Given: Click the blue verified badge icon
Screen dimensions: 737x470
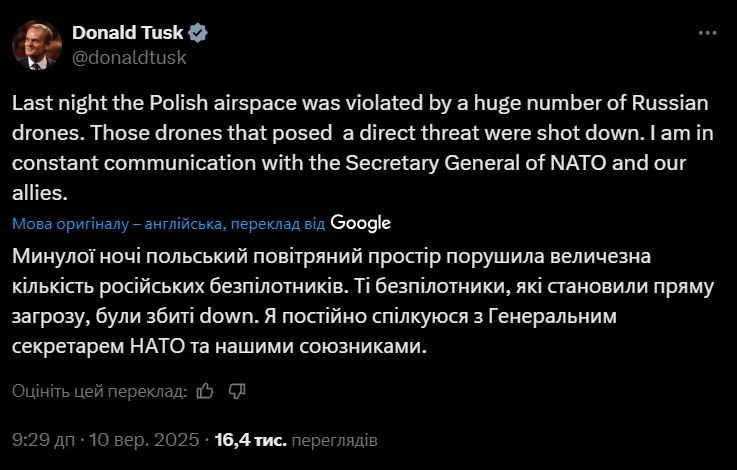Looking at the screenshot, I should pyautogui.click(x=199, y=32).
